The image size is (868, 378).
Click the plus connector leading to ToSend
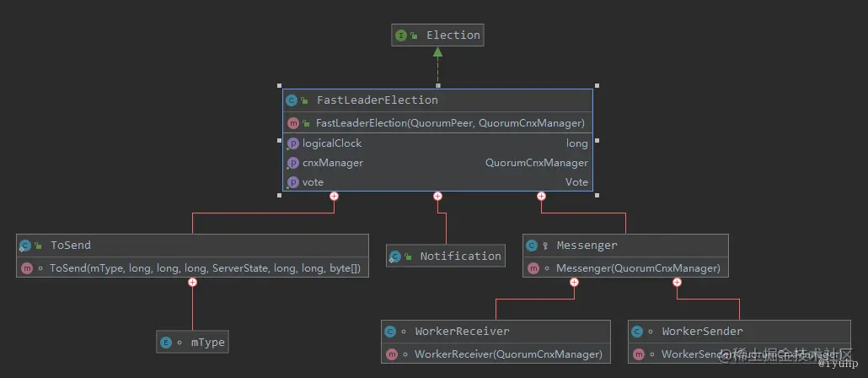click(334, 196)
